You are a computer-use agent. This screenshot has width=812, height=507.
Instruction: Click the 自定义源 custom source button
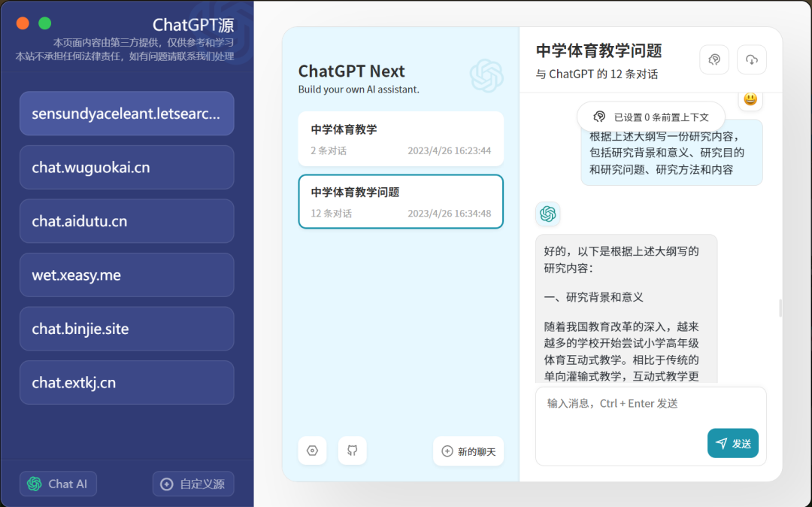193,484
